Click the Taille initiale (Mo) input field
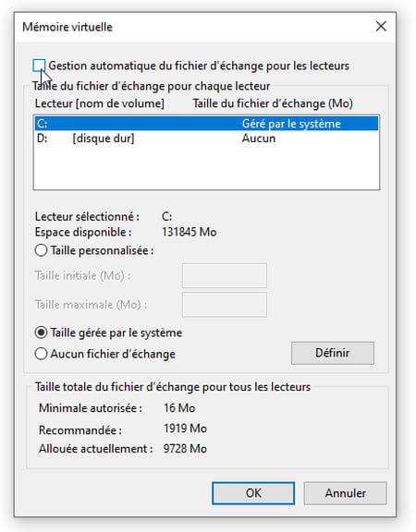The image size is (416, 532). [x=225, y=275]
